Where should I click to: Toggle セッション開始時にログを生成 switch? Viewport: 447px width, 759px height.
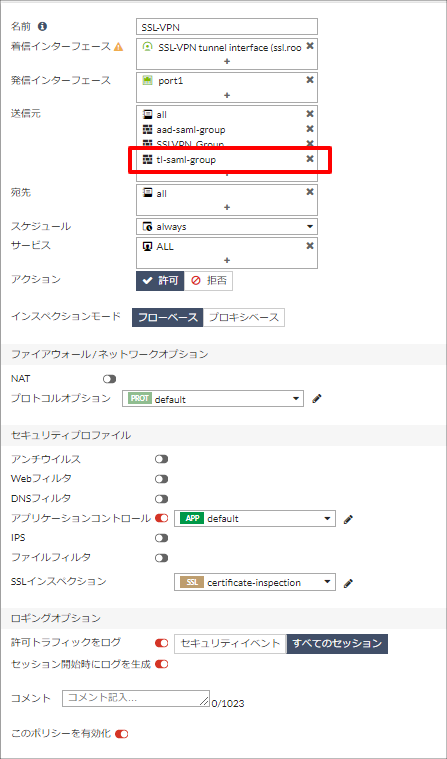[162, 664]
